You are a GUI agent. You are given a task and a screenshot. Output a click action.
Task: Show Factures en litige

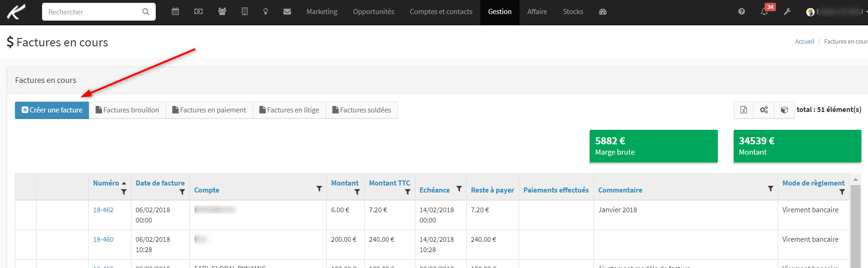coord(289,110)
